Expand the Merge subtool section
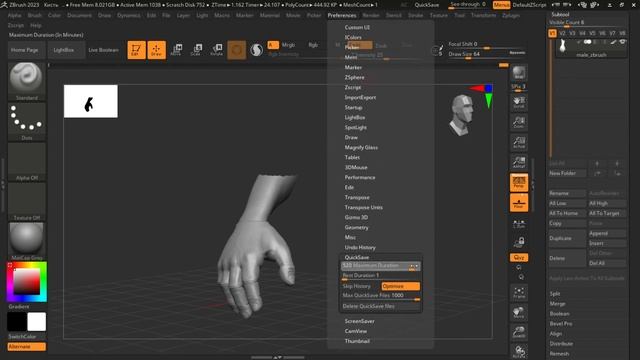This screenshot has width=640, height=360. click(x=558, y=304)
